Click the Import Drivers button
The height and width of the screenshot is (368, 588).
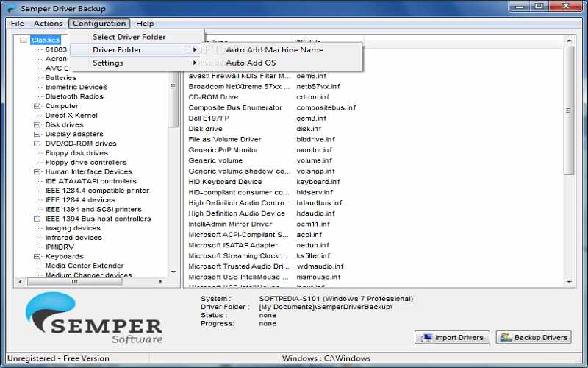pyautogui.click(x=452, y=337)
